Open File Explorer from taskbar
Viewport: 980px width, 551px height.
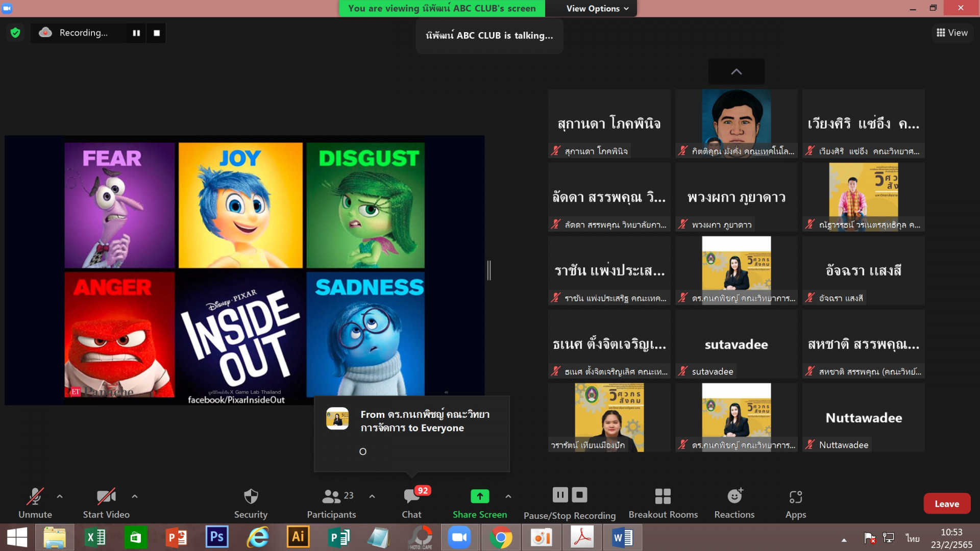point(55,537)
